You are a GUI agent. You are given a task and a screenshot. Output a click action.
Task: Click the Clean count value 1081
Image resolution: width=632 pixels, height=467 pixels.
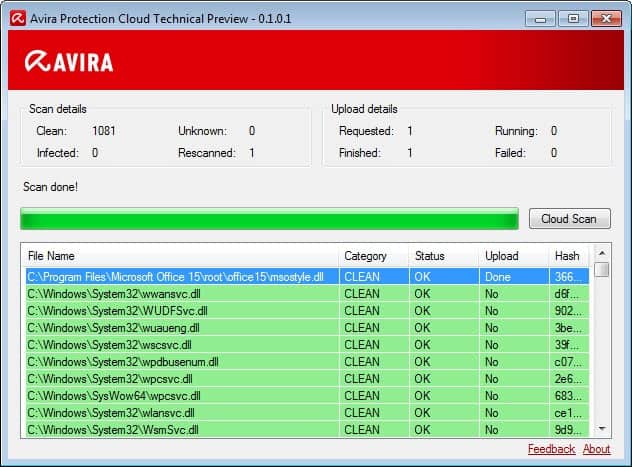click(104, 131)
